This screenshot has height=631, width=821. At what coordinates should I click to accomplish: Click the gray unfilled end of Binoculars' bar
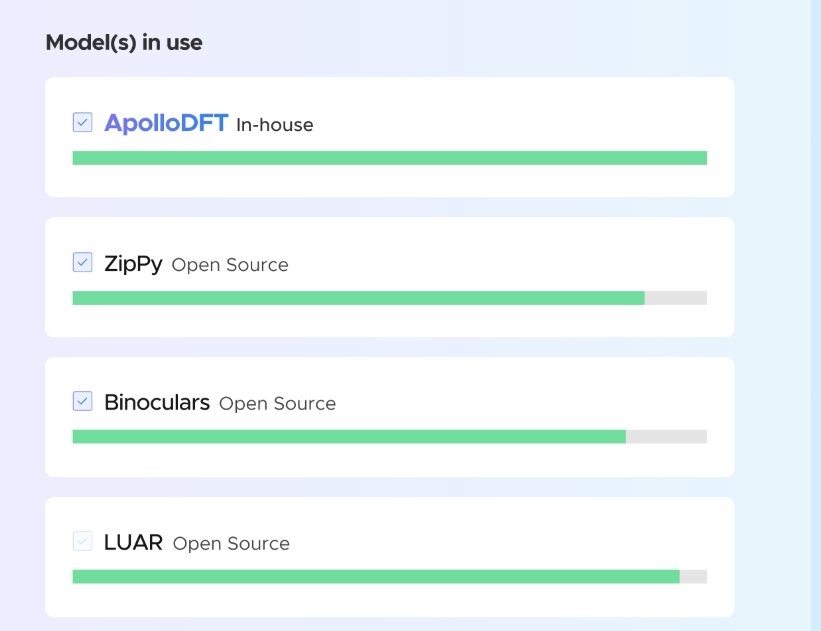click(x=666, y=437)
